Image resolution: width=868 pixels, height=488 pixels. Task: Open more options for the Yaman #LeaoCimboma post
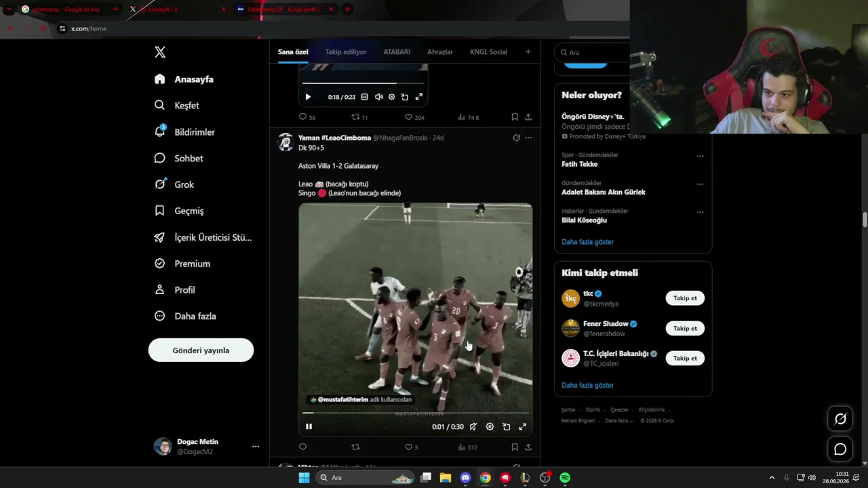click(528, 138)
